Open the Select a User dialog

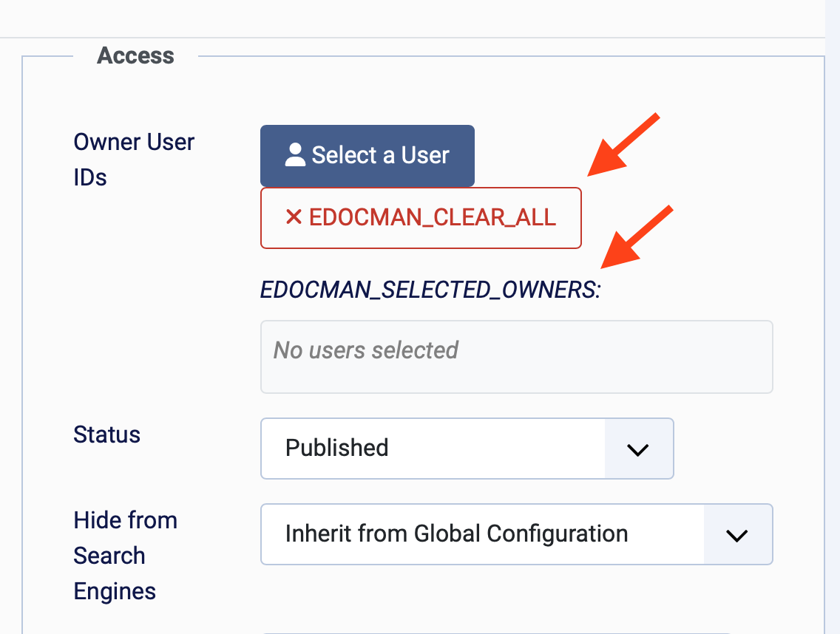click(x=367, y=156)
